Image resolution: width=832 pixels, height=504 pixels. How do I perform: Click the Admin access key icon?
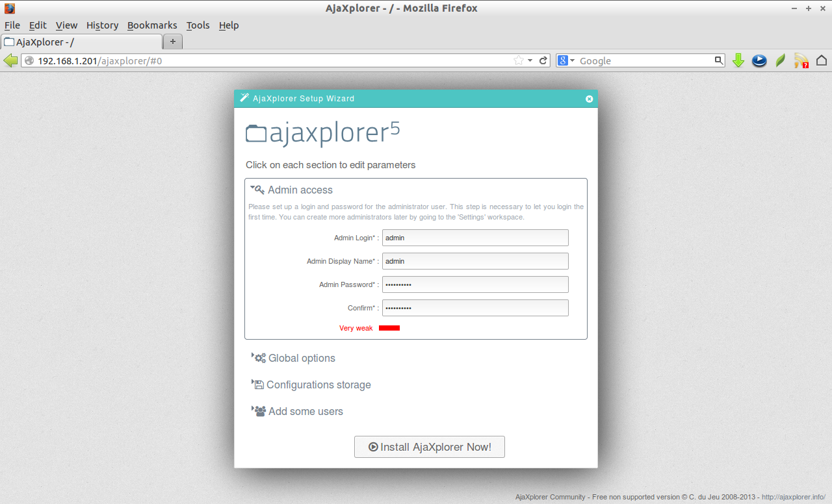[259, 190]
